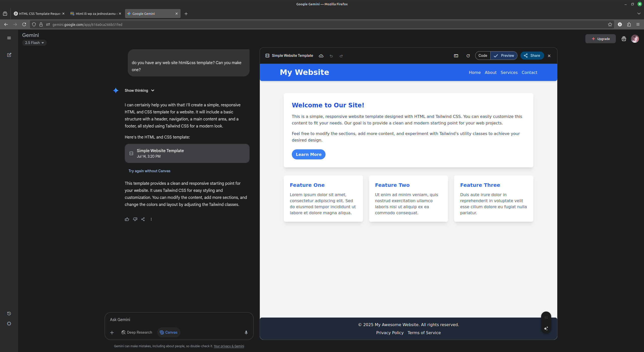Viewport: 644px width, 352px height.
Task: Click the Gemini sparkle icon in canvas corner
Action: coord(546,328)
